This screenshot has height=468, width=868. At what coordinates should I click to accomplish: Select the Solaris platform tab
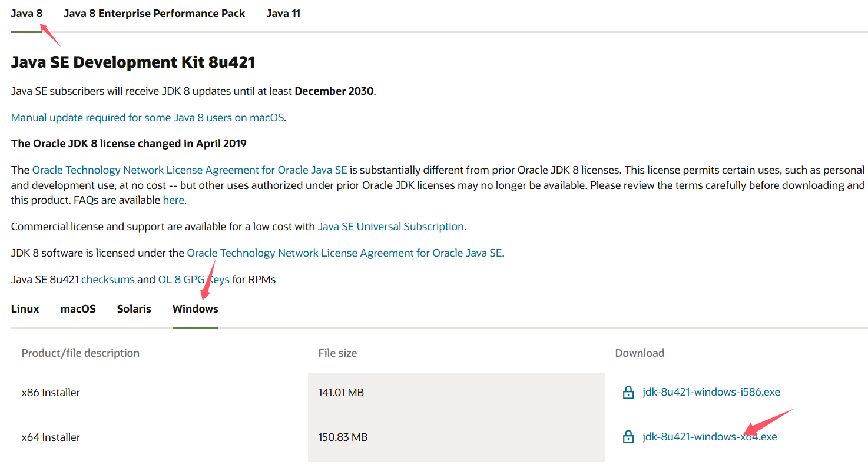(134, 309)
